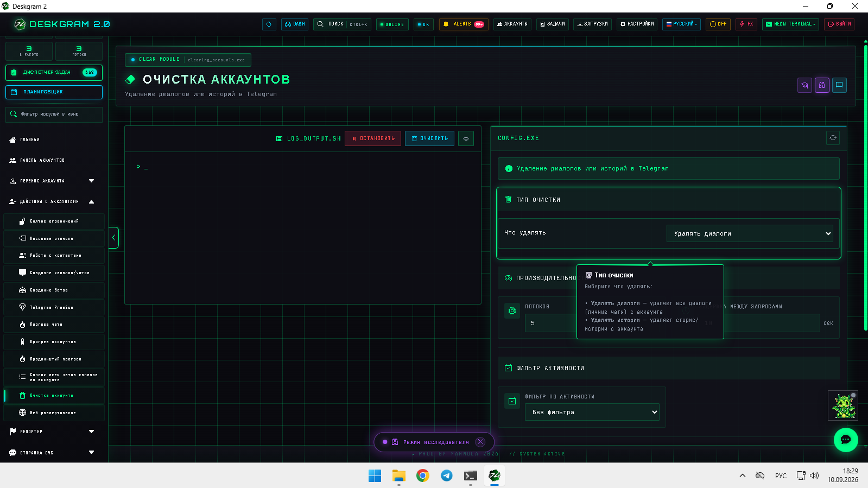Open the Аккаунты top menu
868x488 pixels.
click(512, 24)
